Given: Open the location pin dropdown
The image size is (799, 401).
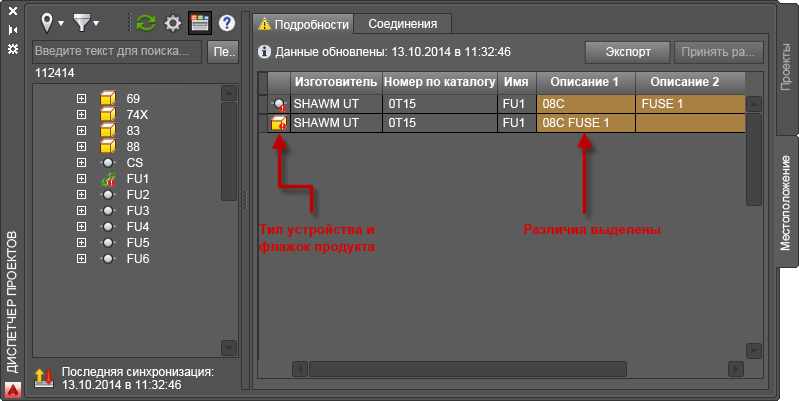Looking at the screenshot, I should coord(51,23).
